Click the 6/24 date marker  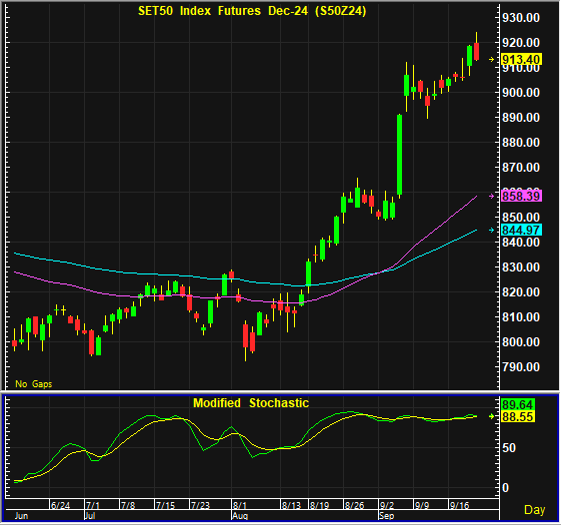click(60, 505)
